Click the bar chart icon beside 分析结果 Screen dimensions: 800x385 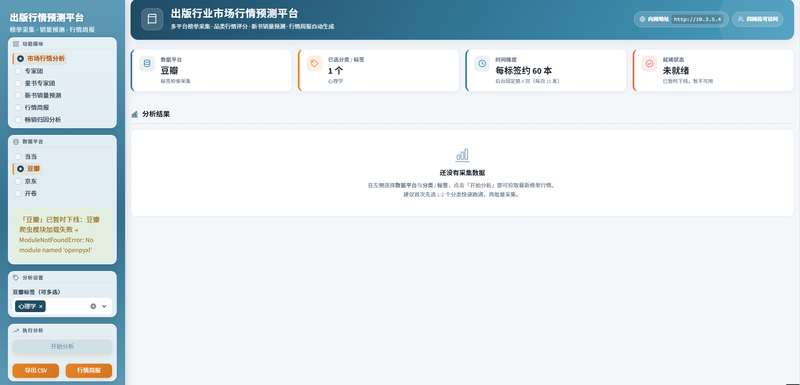135,114
